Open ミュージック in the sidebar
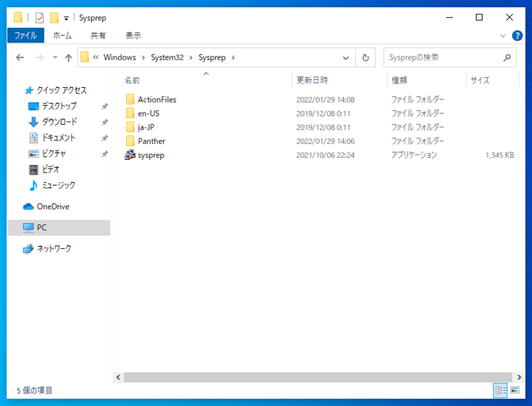Viewport: 532px width, 406px height. (x=59, y=185)
